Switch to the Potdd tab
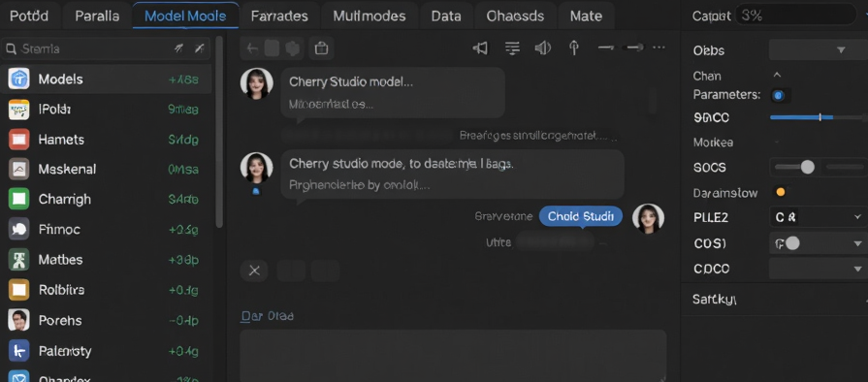Screen dimensions: 868x382 [29, 16]
